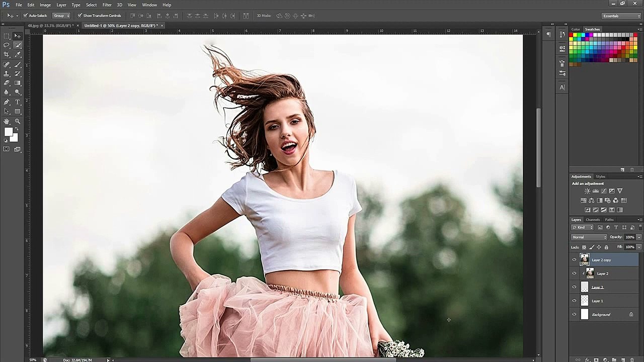Toggle lock all for layer
The width and height of the screenshot is (644, 362).
click(x=606, y=247)
